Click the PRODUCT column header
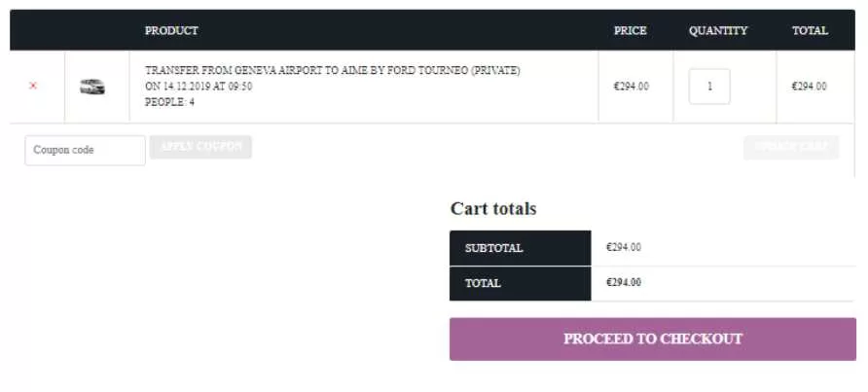 tap(171, 30)
